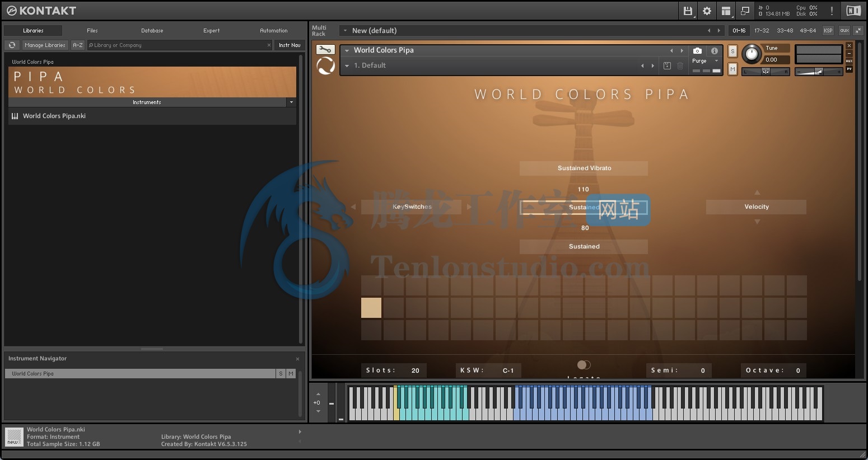Open the World Colors Pipa instrument dropdown
868x460 pixels.
[x=347, y=50]
